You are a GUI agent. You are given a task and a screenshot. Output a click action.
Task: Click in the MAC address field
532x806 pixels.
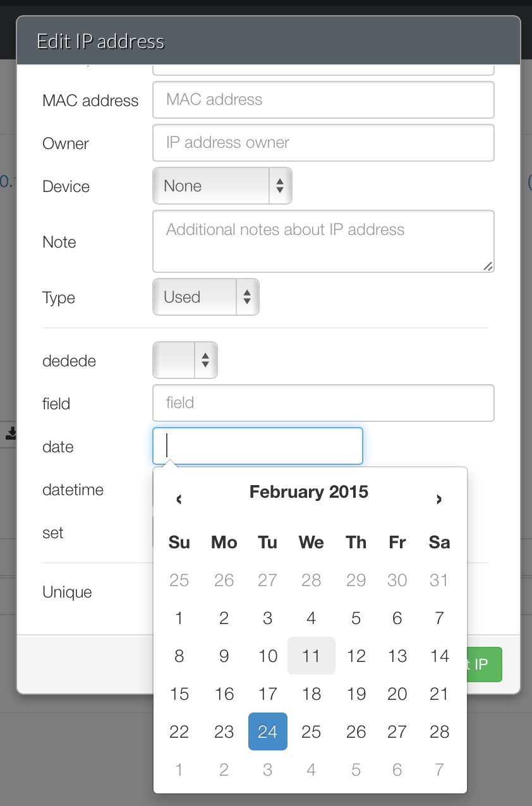point(323,100)
